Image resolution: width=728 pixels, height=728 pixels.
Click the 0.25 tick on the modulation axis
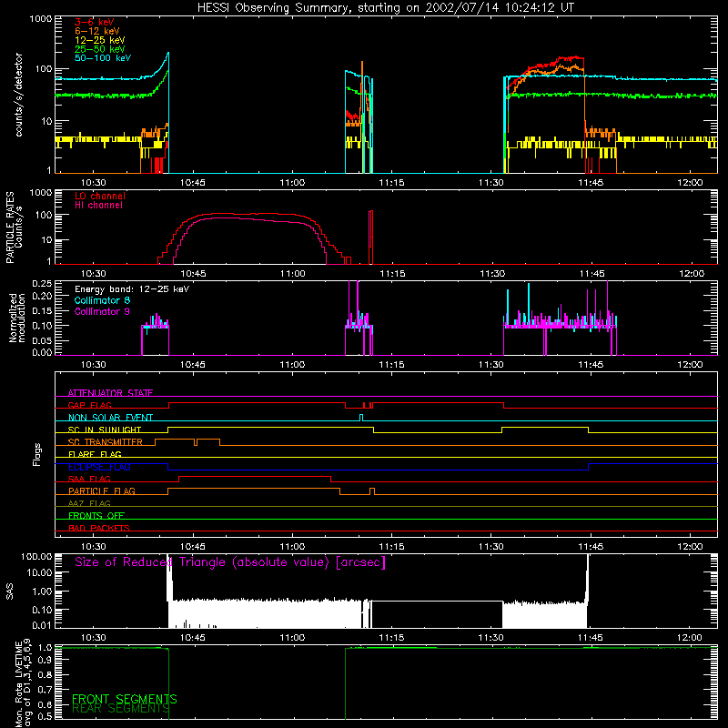(x=42, y=283)
